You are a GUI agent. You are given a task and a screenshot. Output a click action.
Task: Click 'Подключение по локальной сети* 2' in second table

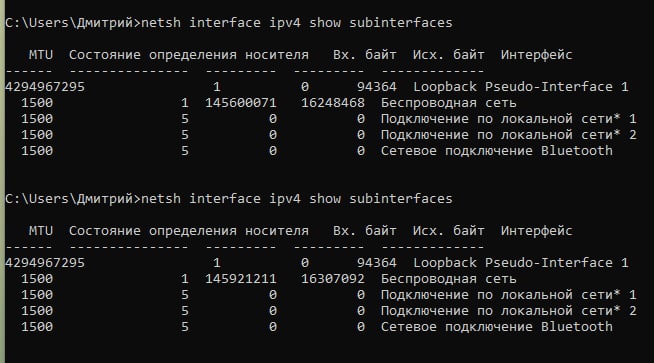[x=508, y=311]
